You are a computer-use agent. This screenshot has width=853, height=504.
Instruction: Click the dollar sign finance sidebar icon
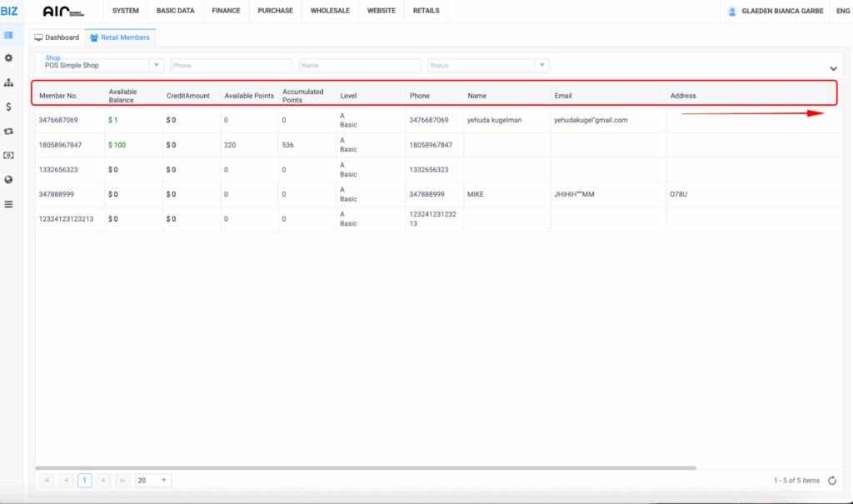8,107
